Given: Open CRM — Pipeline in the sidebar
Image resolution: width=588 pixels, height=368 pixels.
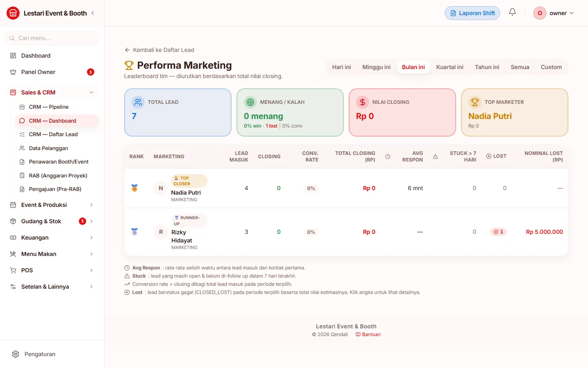Looking at the screenshot, I should [x=57, y=107].
